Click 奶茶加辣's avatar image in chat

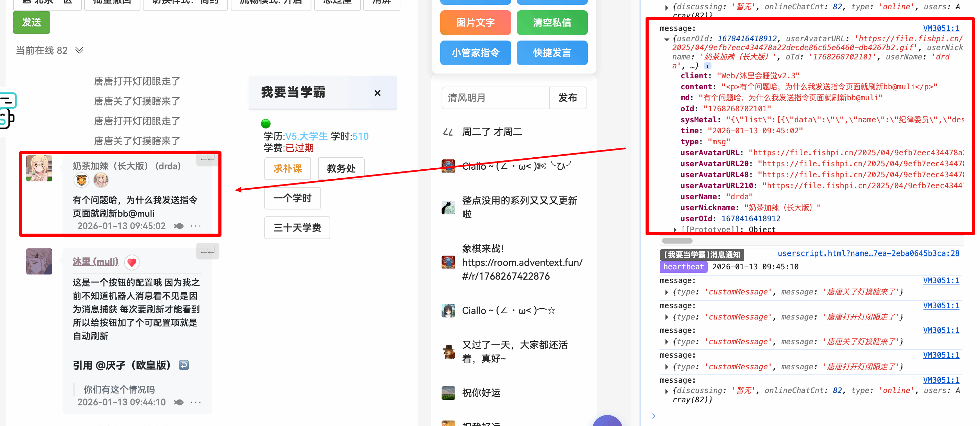point(39,168)
